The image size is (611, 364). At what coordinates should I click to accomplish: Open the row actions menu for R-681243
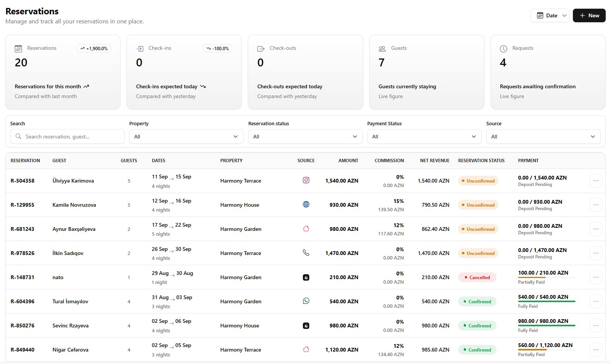coord(596,229)
